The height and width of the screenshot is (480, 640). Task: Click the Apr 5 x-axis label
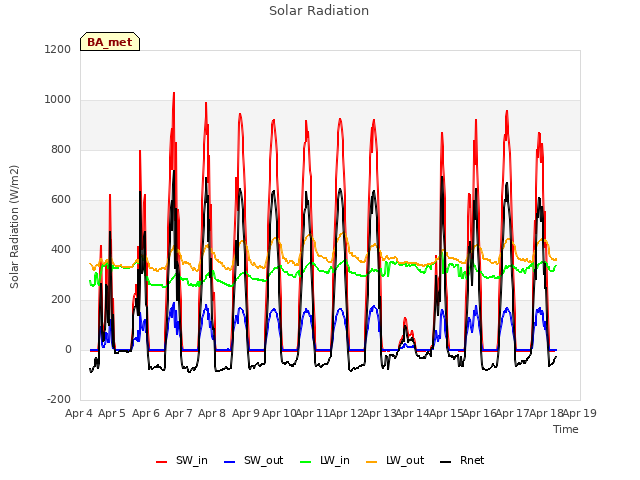(x=112, y=413)
